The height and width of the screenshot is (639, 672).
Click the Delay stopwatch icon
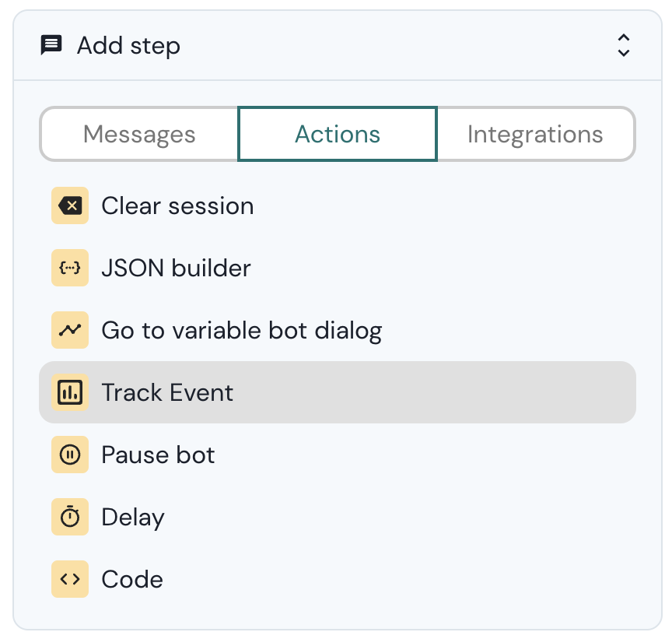pos(70,517)
